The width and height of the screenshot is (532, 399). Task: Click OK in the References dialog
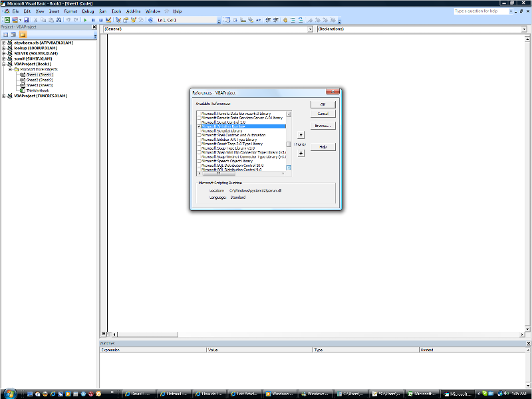click(x=323, y=104)
